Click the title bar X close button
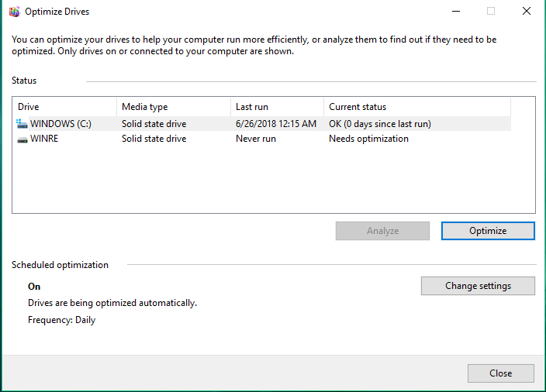 pyautogui.click(x=527, y=11)
